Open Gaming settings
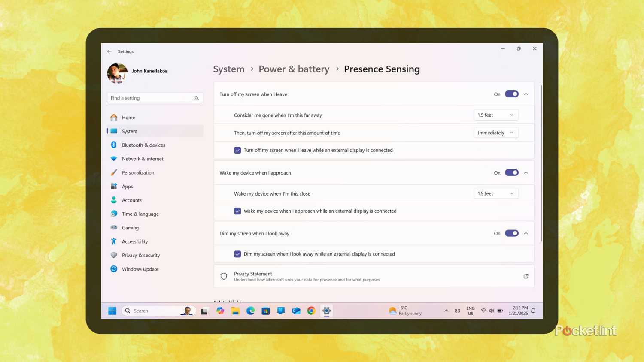 coord(130,227)
